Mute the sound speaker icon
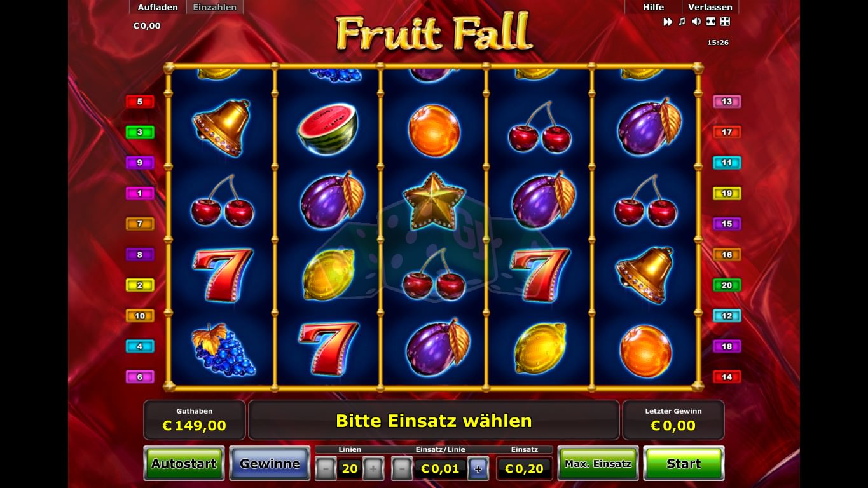The width and height of the screenshot is (868, 488). pos(696,22)
